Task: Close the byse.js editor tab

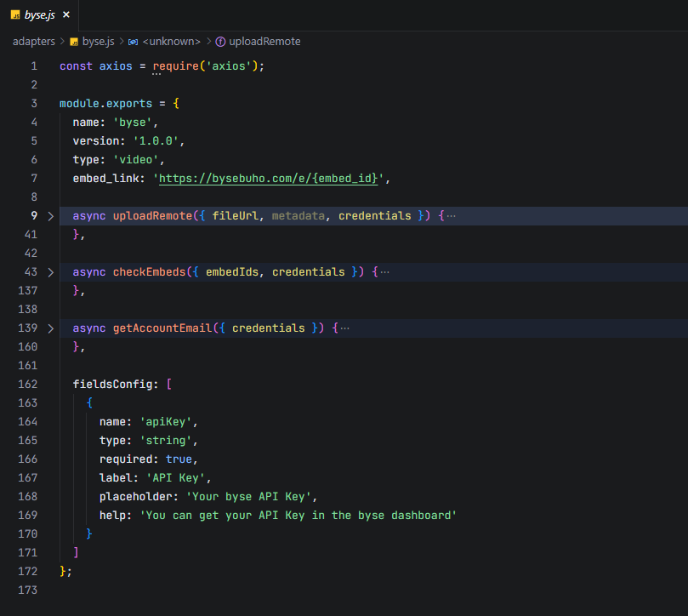Action: 66,15
